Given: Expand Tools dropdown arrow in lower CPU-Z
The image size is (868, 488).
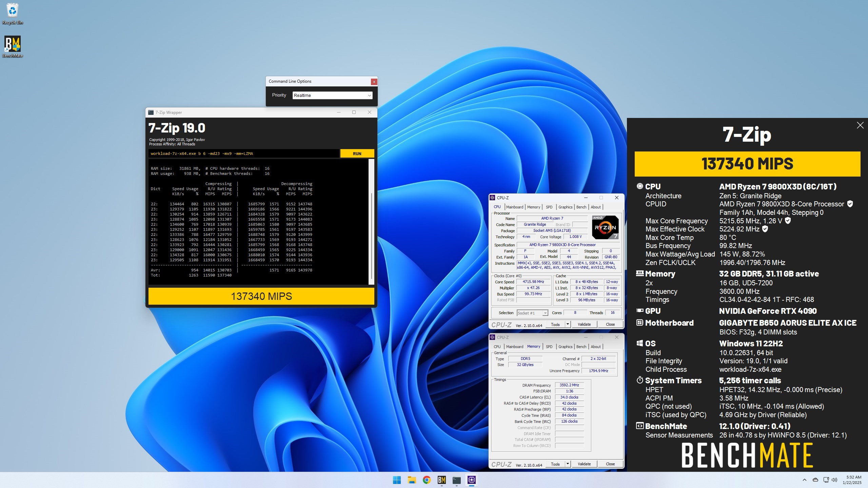Looking at the screenshot, I should 567,464.
